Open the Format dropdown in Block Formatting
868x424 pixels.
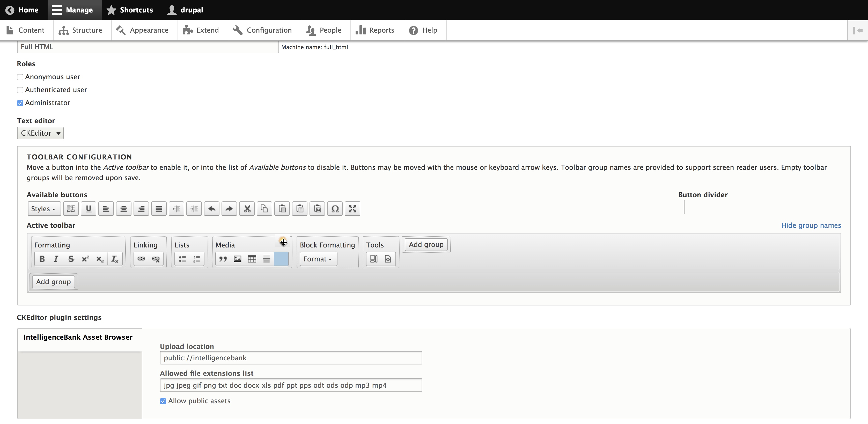pyautogui.click(x=318, y=259)
